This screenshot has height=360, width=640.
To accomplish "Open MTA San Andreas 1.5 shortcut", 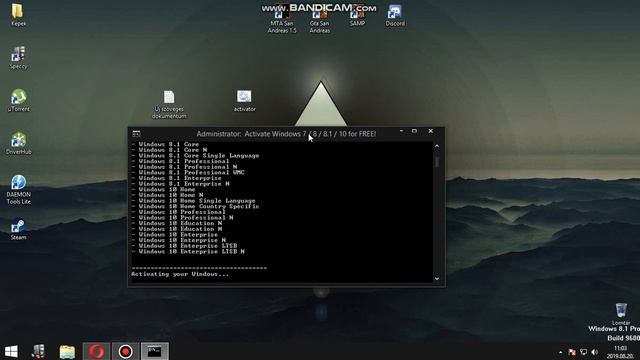I will click(282, 21).
